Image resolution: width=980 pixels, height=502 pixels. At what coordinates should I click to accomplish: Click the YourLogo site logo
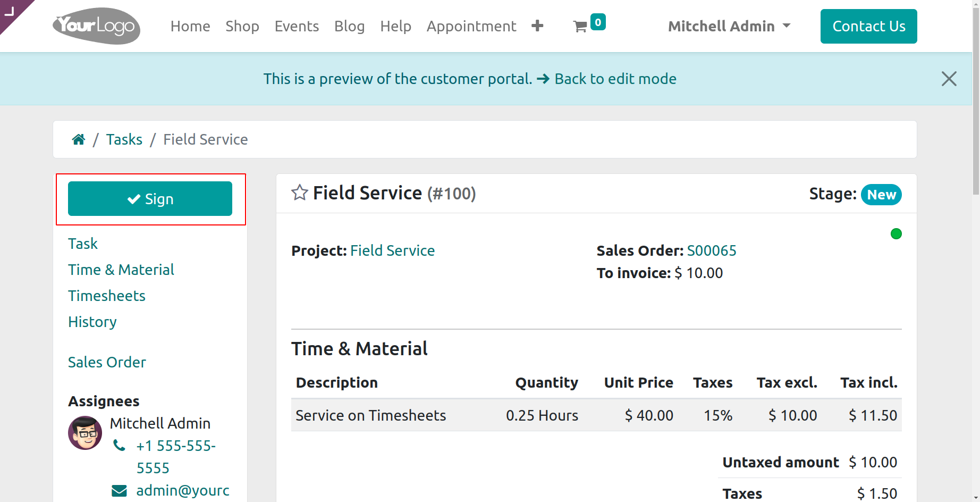click(x=96, y=26)
